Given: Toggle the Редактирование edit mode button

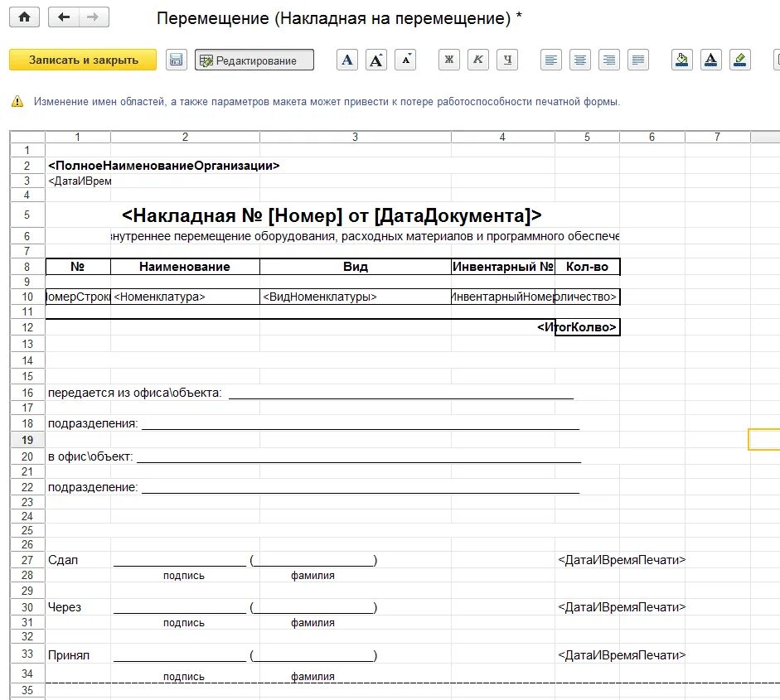Looking at the screenshot, I should click(x=254, y=60).
